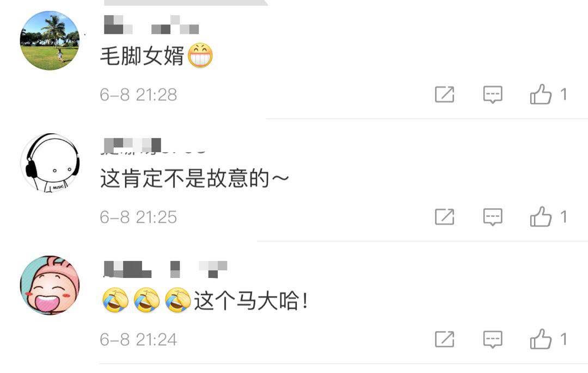Open the headphone cartoon profile avatar
The height and width of the screenshot is (373, 588).
coord(50,163)
